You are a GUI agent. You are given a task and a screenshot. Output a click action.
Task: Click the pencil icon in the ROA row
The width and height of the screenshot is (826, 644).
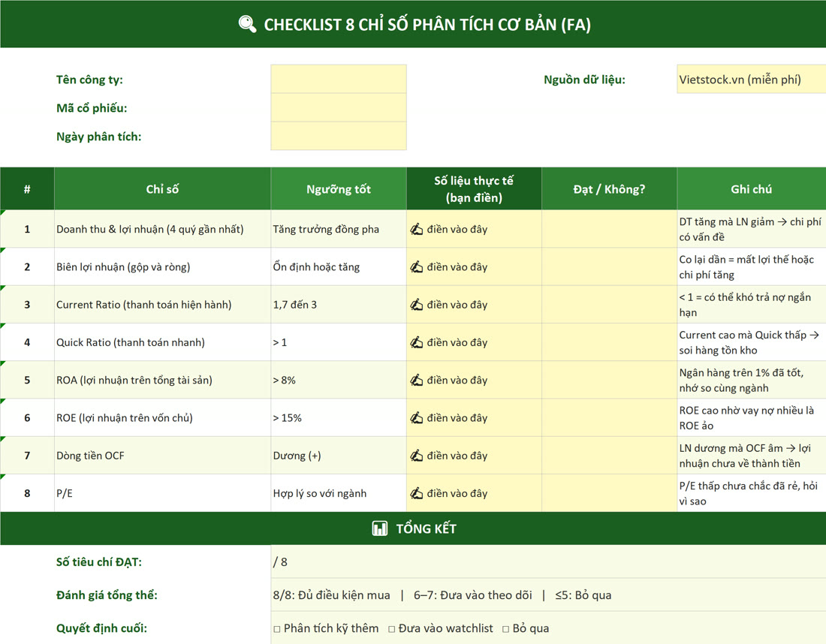[x=417, y=381]
